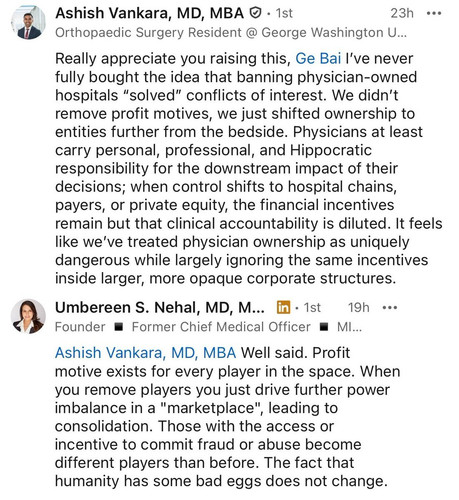Click the Umbereen S. Nehal author name

pyautogui.click(x=160, y=307)
